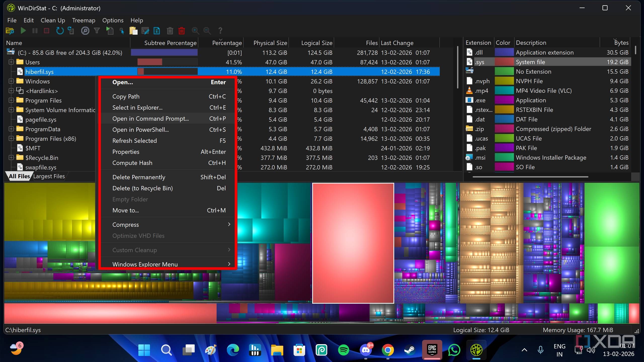Image resolution: width=644 pixels, height=362 pixels.
Task: Click the olive .nvph color swatch
Action: [504, 81]
